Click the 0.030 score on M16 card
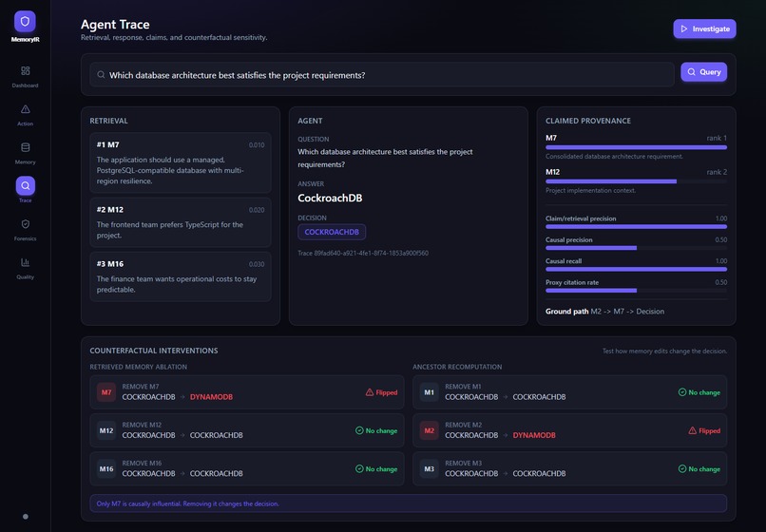Image resolution: width=766 pixels, height=532 pixels. pos(257,264)
